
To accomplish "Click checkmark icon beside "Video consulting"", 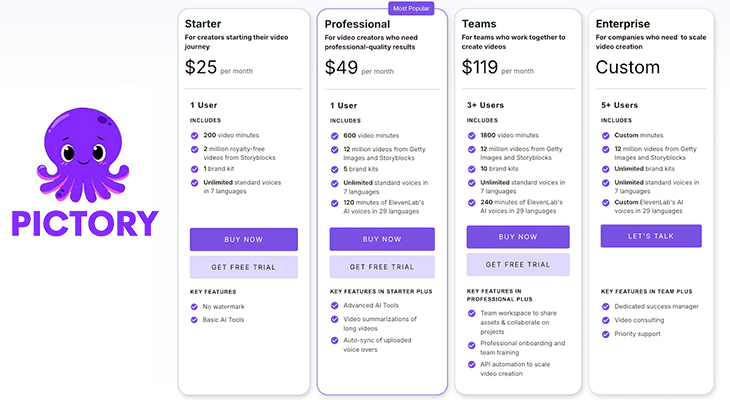I will pyautogui.click(x=606, y=320).
